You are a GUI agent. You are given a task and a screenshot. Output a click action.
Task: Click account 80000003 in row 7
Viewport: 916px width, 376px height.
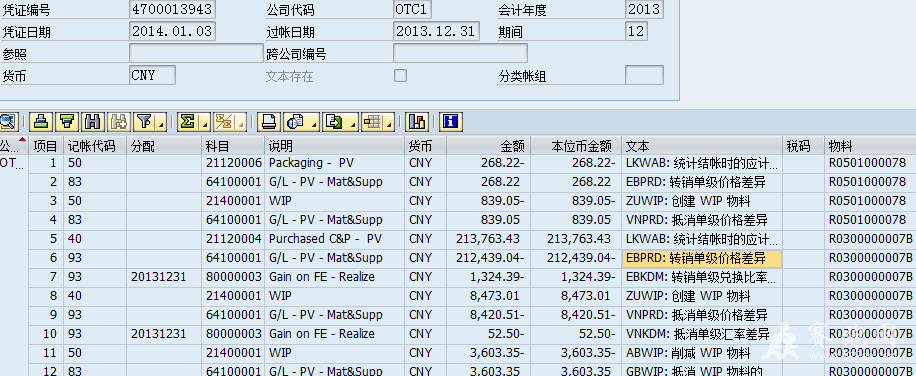[233, 277]
